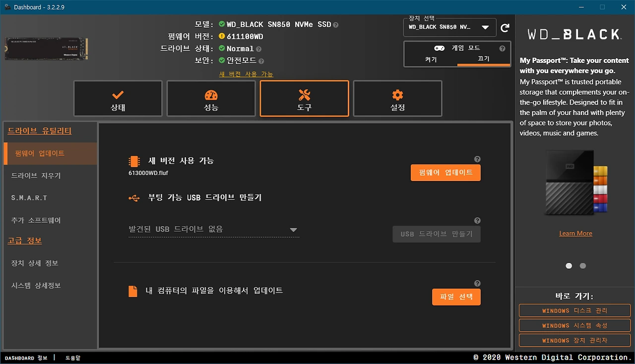635x364 pixels.
Task: Click the WINDOWS 디스크 관리 button
Action: (574, 310)
